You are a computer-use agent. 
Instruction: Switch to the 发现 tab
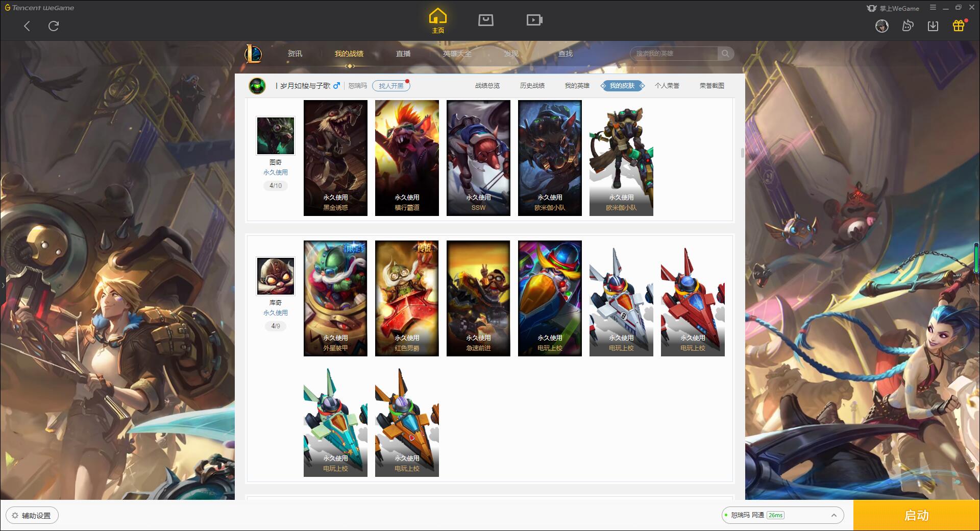coord(511,54)
